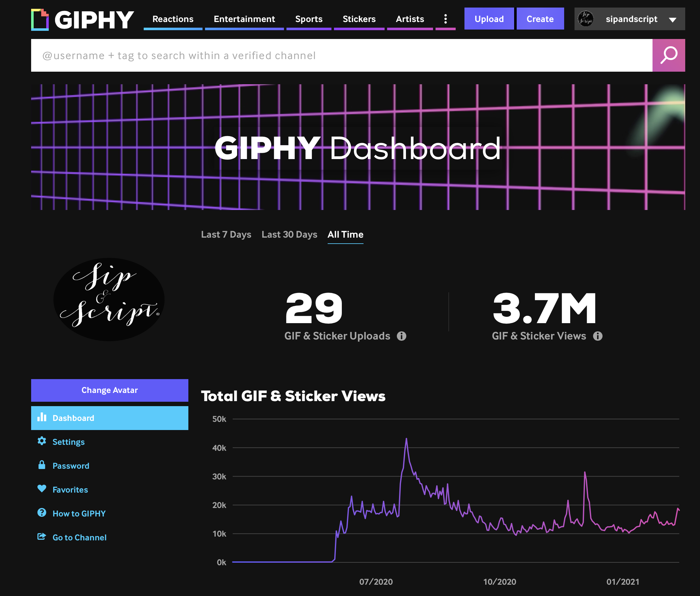Select the All Time tab
Screen dimensions: 700x596
pos(345,235)
